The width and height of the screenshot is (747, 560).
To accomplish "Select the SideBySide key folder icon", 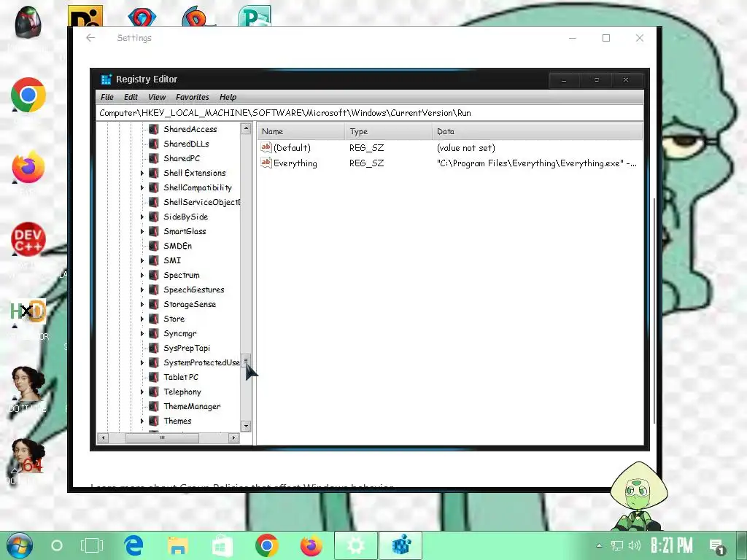I will pyautogui.click(x=154, y=217).
